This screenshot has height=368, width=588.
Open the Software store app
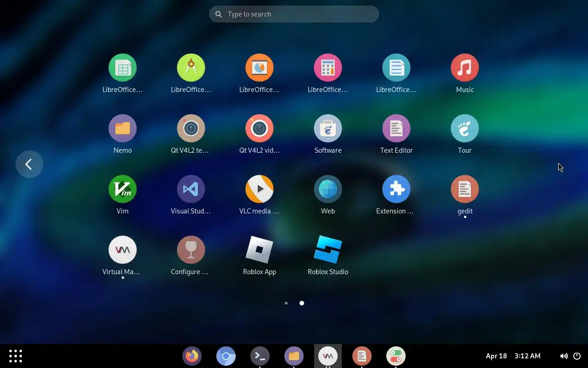pyautogui.click(x=328, y=128)
